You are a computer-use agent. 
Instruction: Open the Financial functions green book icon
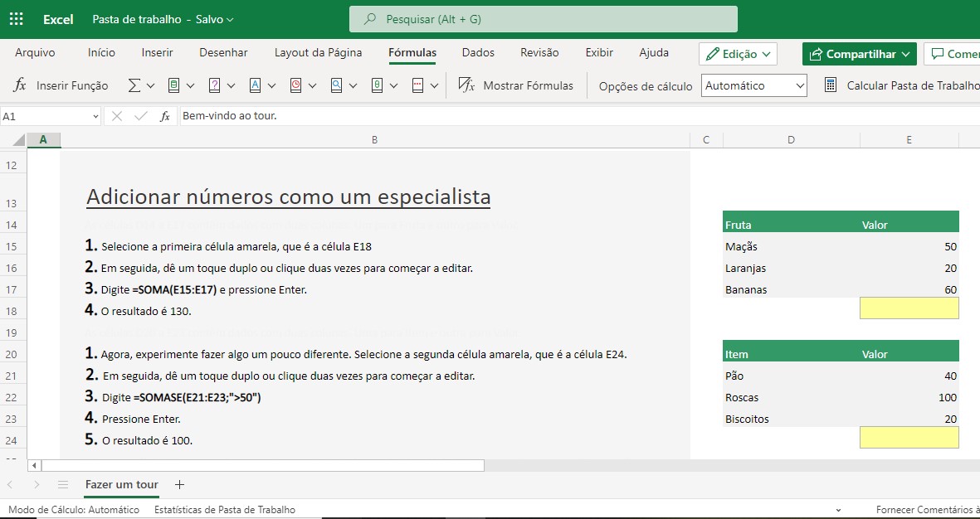coord(174,85)
